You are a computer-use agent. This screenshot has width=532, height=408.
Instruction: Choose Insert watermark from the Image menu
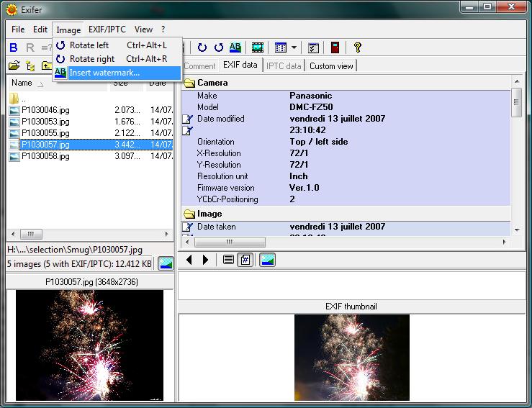point(104,73)
